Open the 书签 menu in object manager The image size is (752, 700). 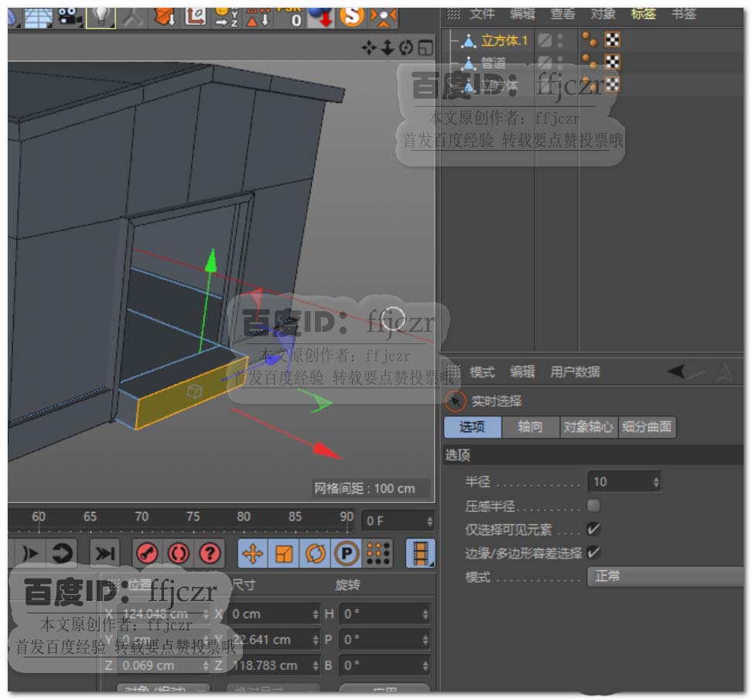coord(683,15)
